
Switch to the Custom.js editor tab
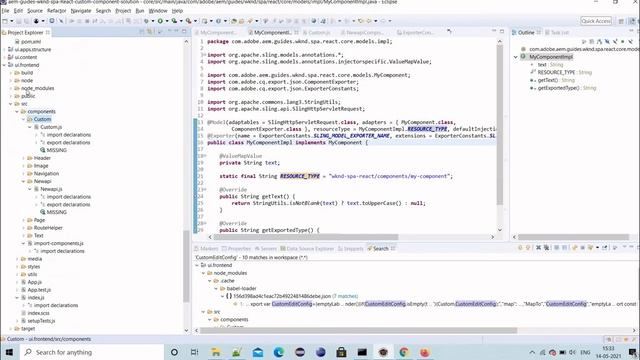pos(318,32)
